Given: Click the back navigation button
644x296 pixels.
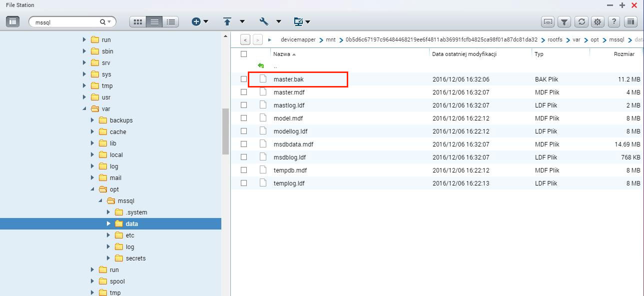Looking at the screenshot, I should click(245, 39).
